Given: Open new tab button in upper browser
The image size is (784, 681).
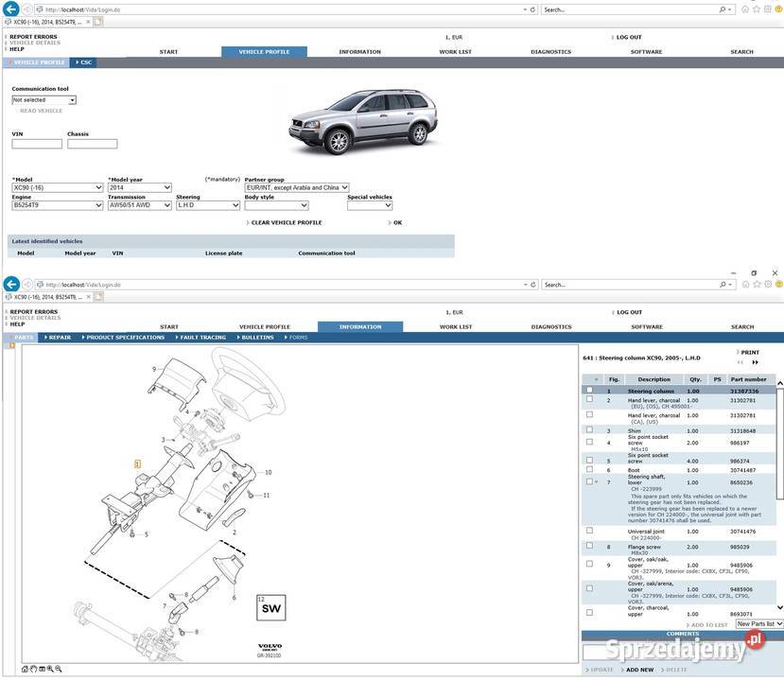Looking at the screenshot, I should pyautogui.click(x=98, y=22).
